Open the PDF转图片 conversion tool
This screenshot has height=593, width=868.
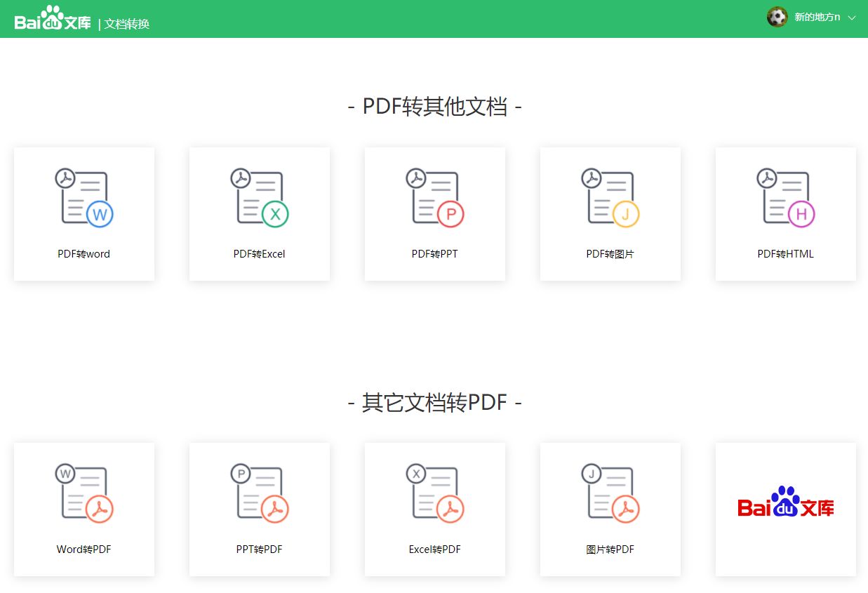[610, 213]
